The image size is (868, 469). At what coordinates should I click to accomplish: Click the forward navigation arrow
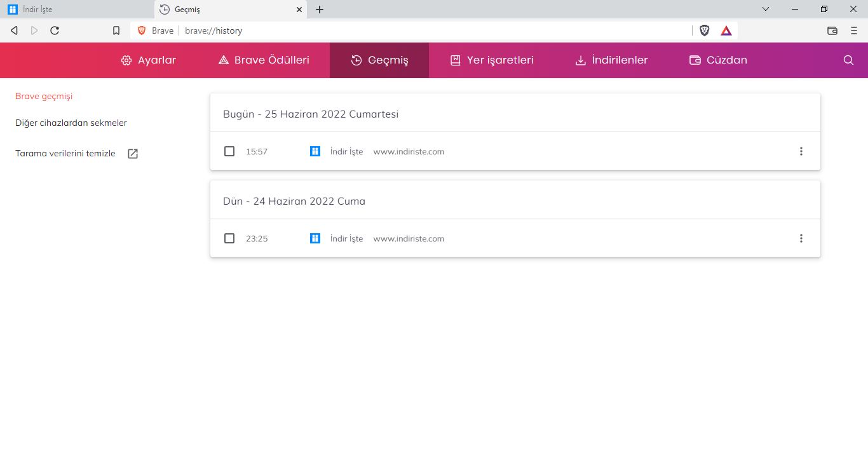click(x=34, y=31)
